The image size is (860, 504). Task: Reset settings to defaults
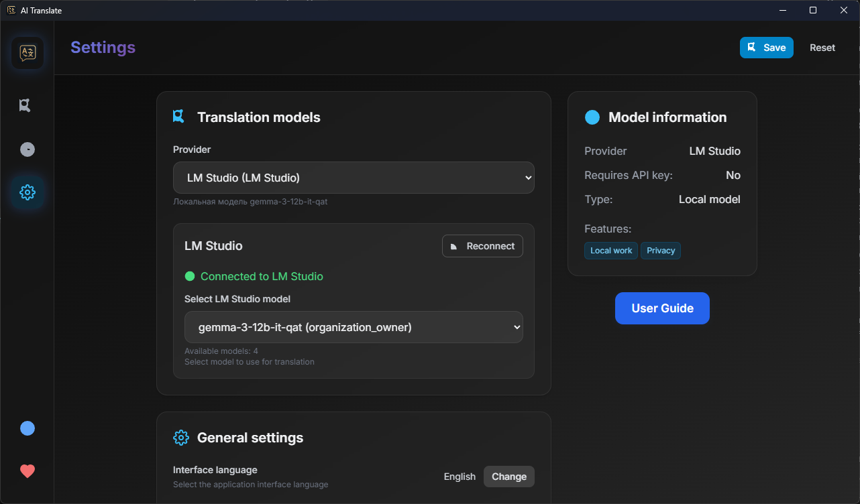pos(822,48)
